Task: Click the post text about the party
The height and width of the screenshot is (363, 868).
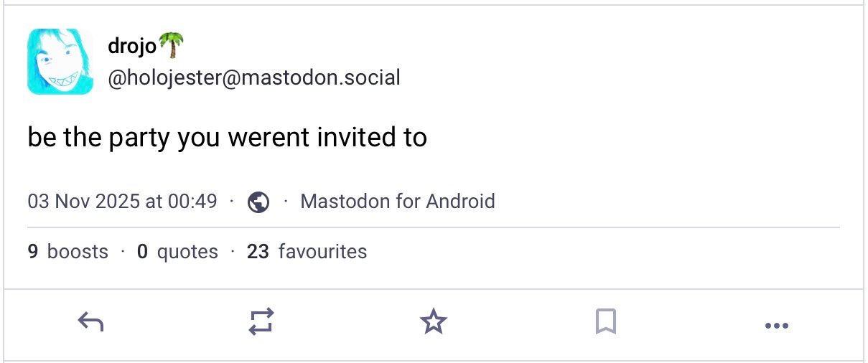Action: (x=228, y=137)
